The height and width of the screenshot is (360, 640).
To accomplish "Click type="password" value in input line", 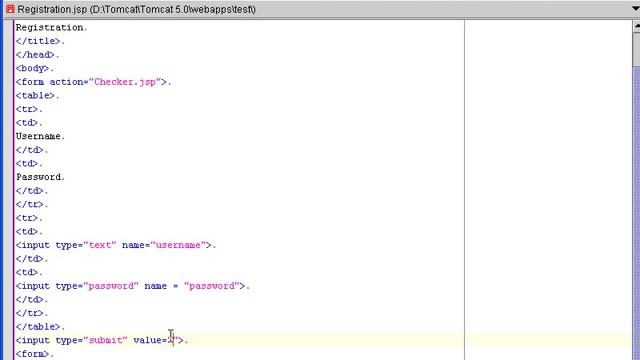I will tap(111, 286).
